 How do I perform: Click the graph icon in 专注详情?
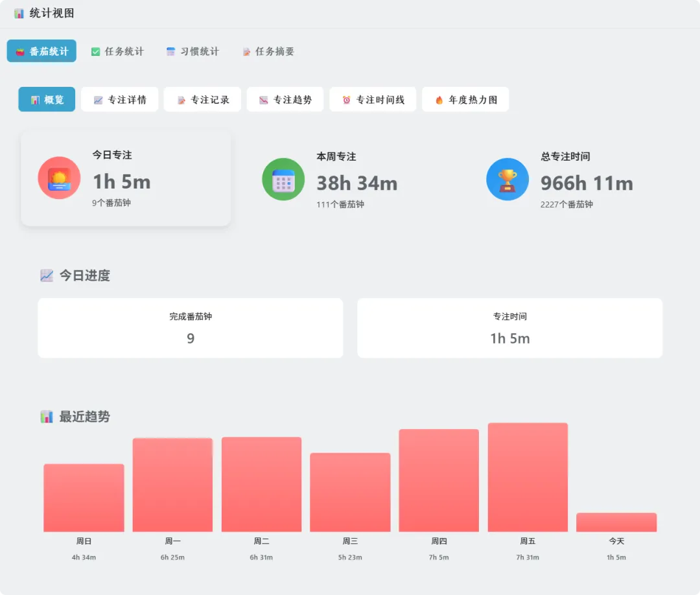99,100
